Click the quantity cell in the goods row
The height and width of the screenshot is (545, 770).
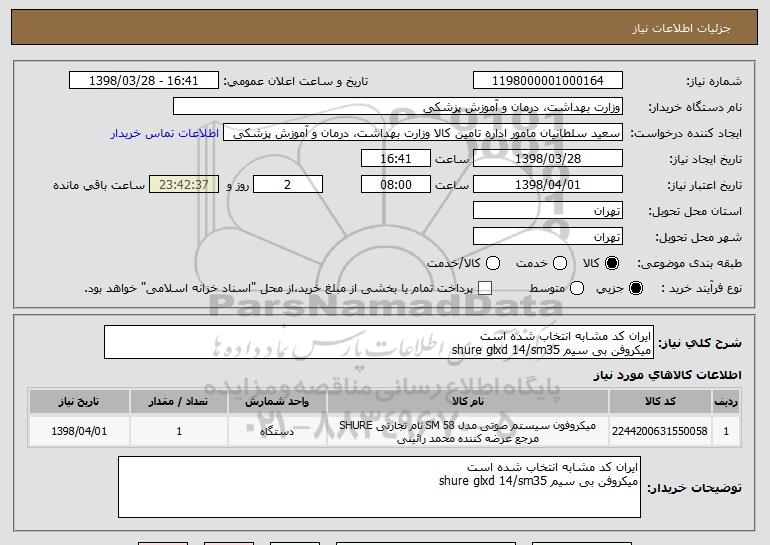coord(179,431)
